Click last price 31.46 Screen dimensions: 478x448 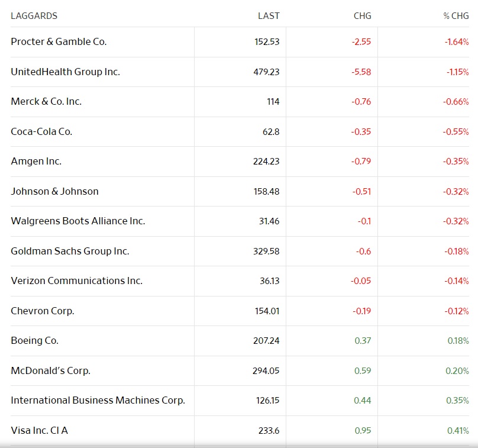(x=269, y=221)
